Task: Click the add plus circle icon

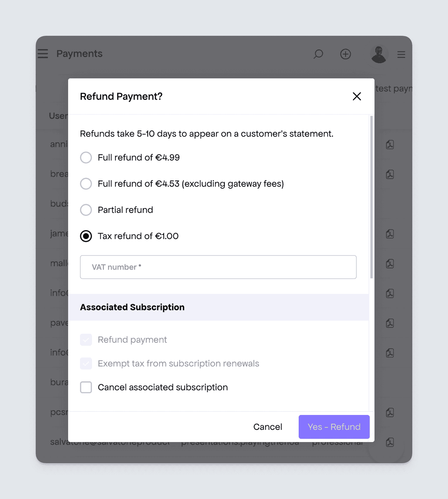Action: point(345,54)
